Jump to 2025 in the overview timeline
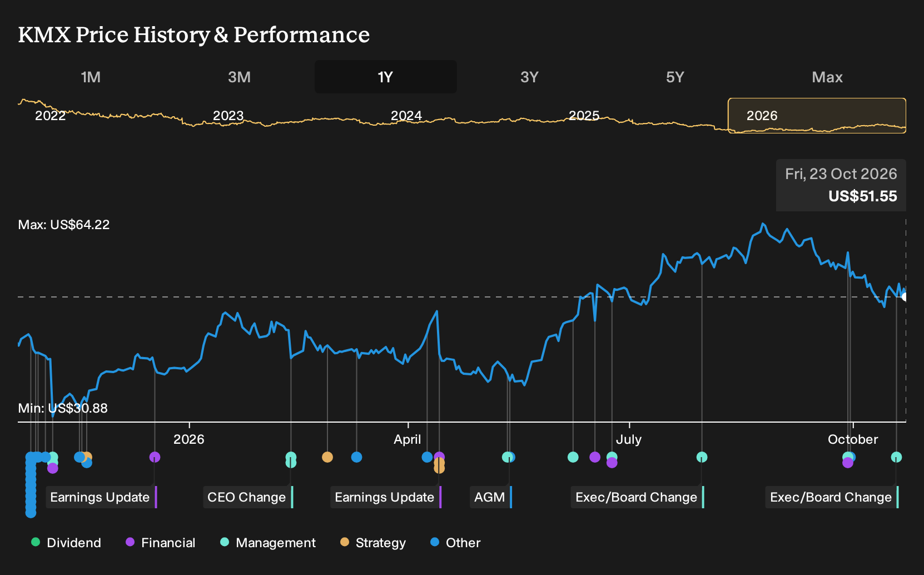924x575 pixels. pos(584,116)
